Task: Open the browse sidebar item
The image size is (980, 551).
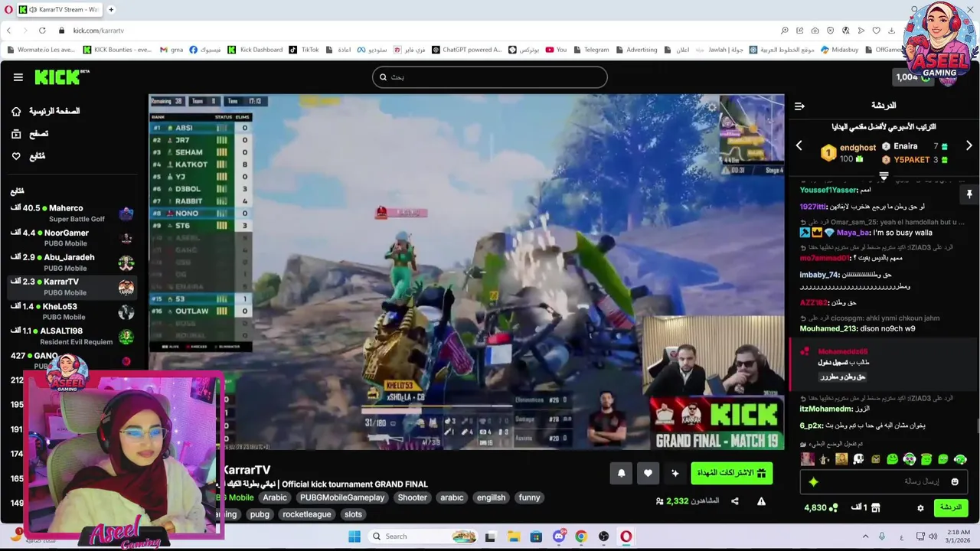Action: pyautogui.click(x=31, y=134)
